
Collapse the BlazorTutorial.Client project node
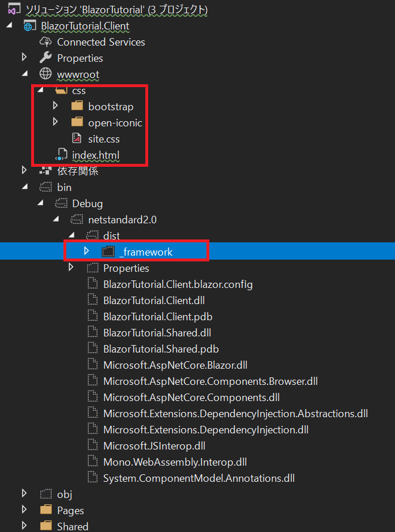(x=8, y=25)
